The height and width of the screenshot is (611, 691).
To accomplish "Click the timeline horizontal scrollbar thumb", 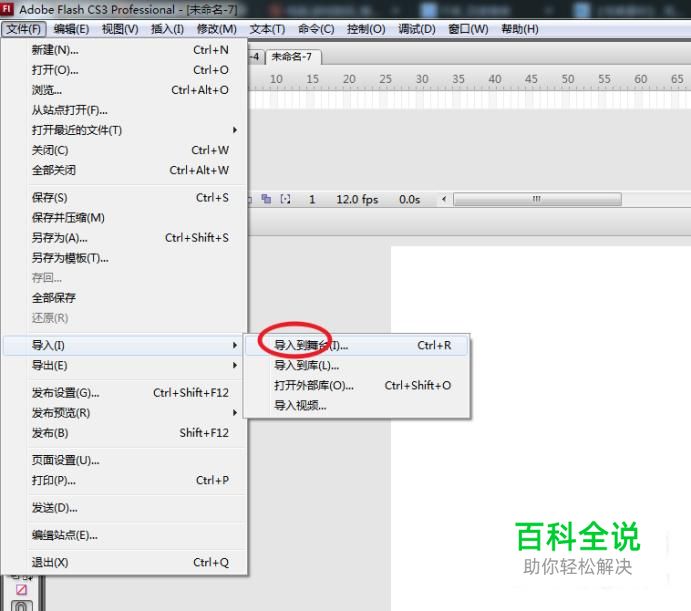I will tap(537, 199).
